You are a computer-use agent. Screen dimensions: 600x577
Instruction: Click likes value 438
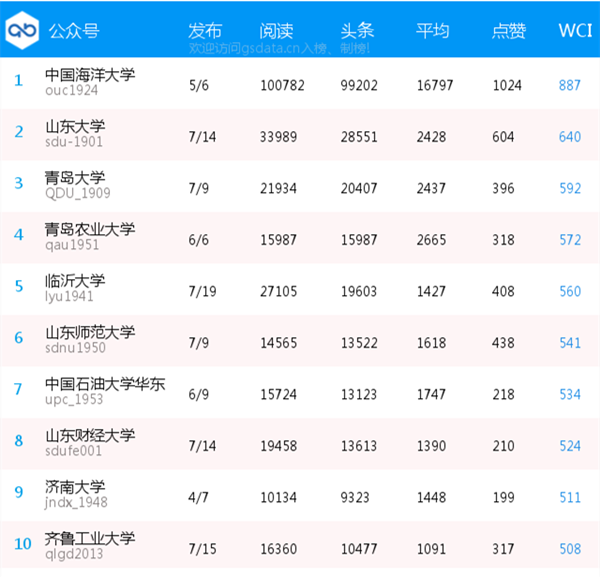pos(503,343)
